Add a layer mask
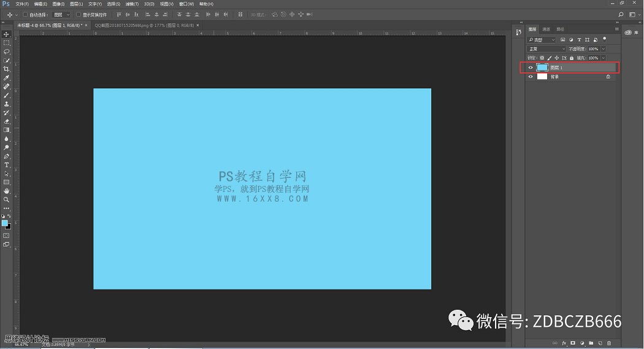644x349 pixels. click(x=573, y=343)
